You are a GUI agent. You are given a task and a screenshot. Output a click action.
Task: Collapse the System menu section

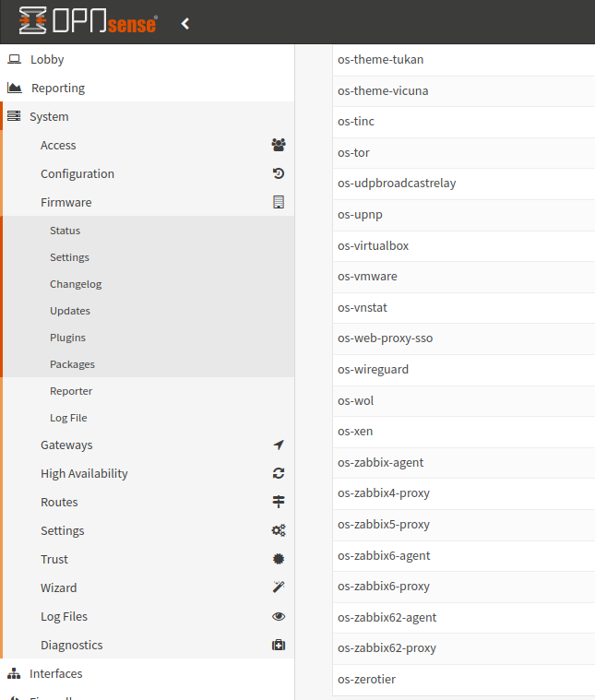tap(49, 117)
